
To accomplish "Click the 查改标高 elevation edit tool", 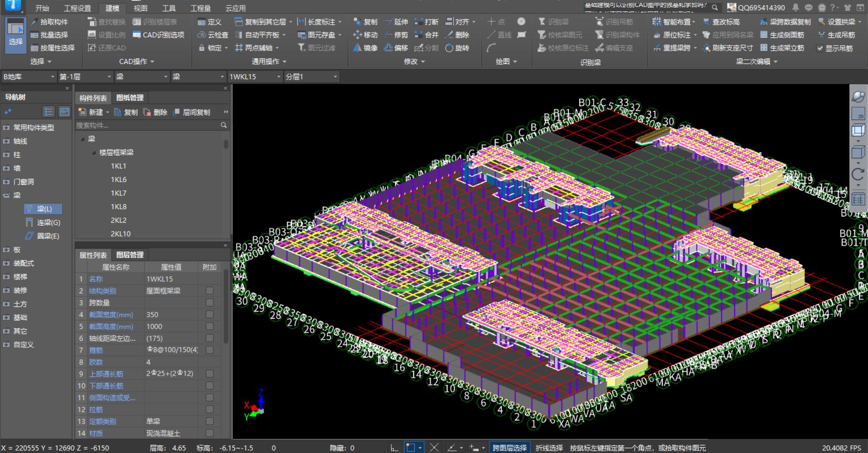I will pos(722,22).
